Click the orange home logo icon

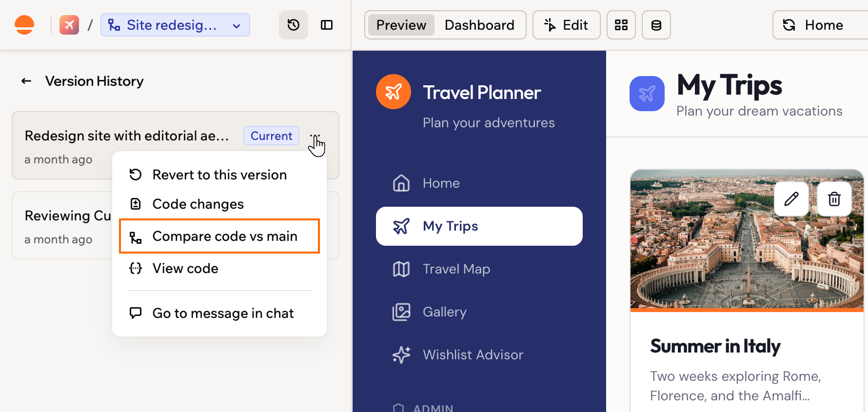coord(24,25)
